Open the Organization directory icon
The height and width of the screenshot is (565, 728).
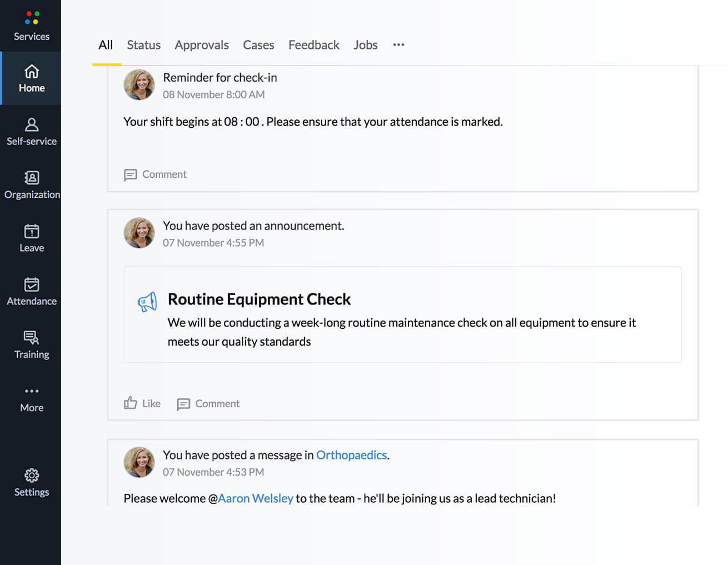32,178
